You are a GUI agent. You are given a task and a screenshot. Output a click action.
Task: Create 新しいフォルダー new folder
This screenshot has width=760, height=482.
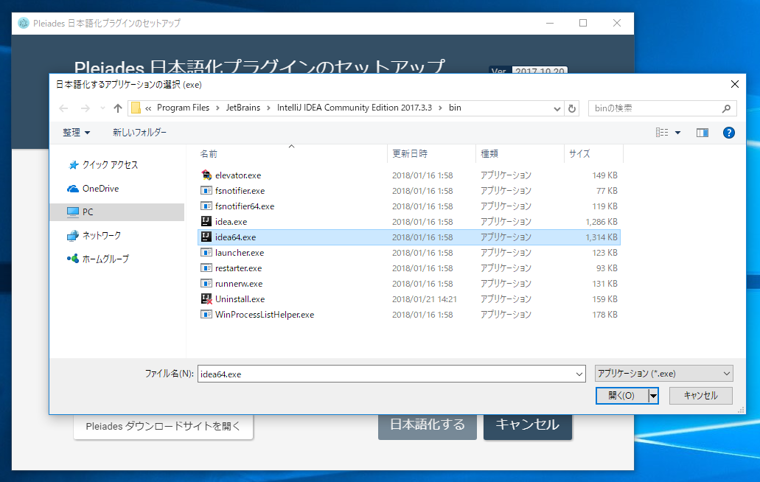tap(140, 132)
